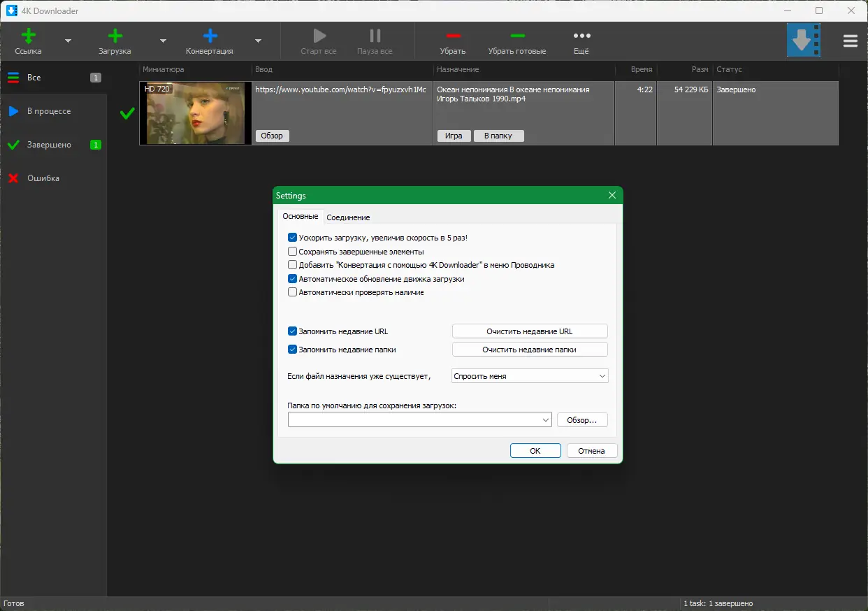This screenshot has height=611, width=868.
Task: Toggle Запомнить недавние URL checkbox
Action: (x=293, y=331)
